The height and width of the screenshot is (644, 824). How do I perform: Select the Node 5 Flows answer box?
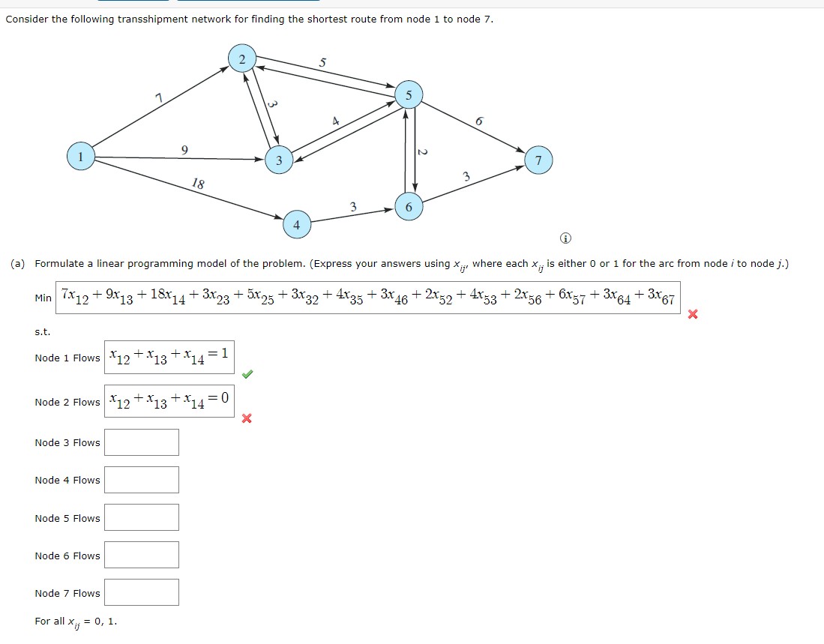click(x=141, y=517)
